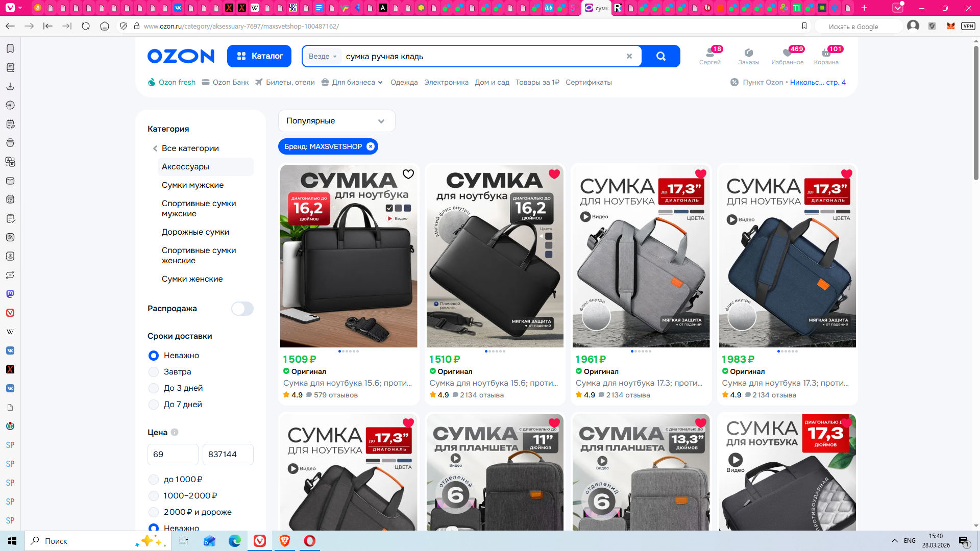The image size is (980, 551).
Task: Bookmark this page in the address bar
Action: click(804, 26)
